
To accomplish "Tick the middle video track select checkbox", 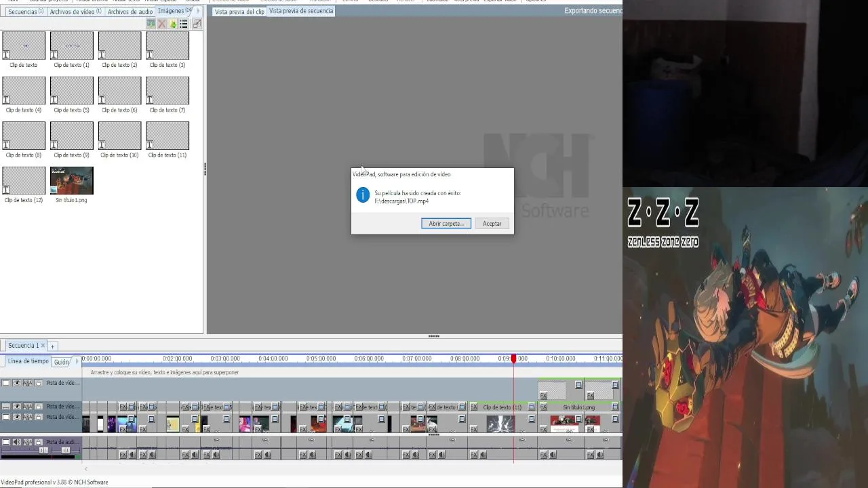I will (x=6, y=407).
